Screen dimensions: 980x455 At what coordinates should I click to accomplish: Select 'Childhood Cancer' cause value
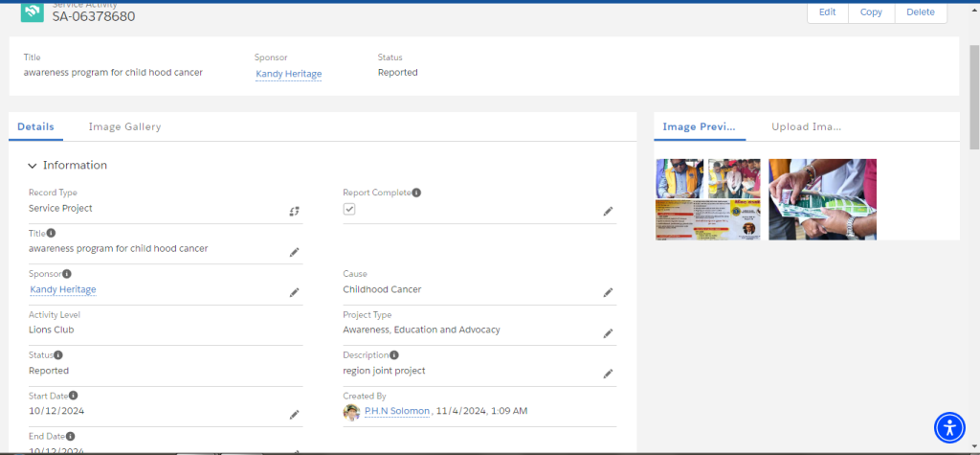(x=382, y=290)
